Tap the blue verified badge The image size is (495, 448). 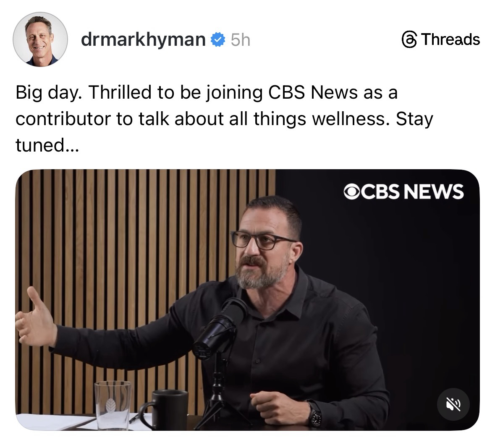click(x=217, y=40)
